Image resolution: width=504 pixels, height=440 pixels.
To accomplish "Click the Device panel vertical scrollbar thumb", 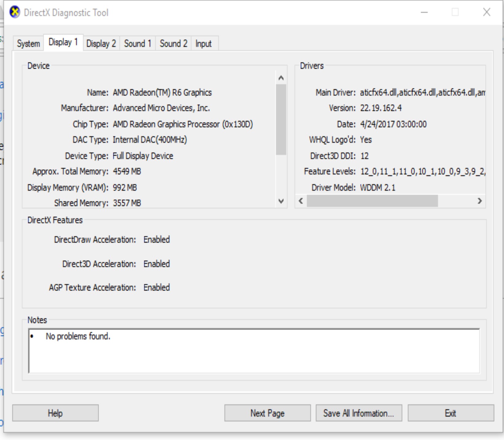I will (281, 120).
